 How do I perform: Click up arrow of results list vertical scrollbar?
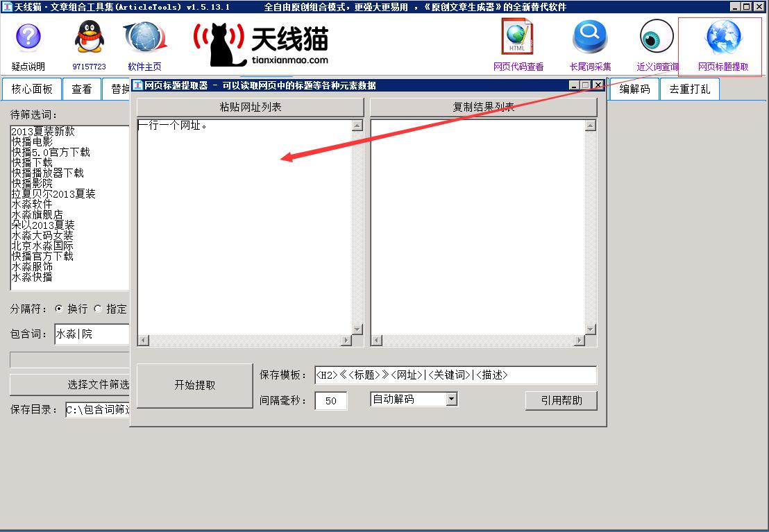(x=591, y=126)
